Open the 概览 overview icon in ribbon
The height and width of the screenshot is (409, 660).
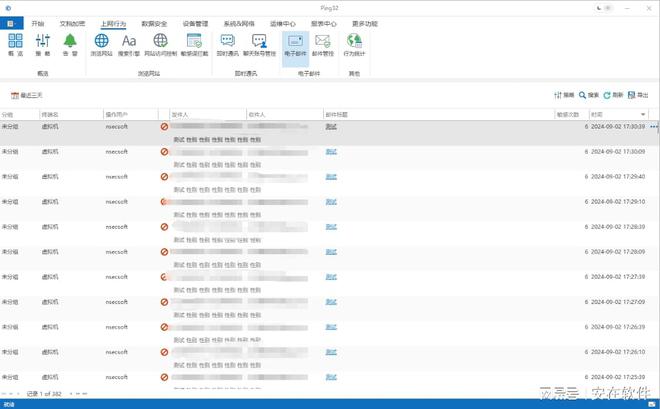(x=15, y=43)
